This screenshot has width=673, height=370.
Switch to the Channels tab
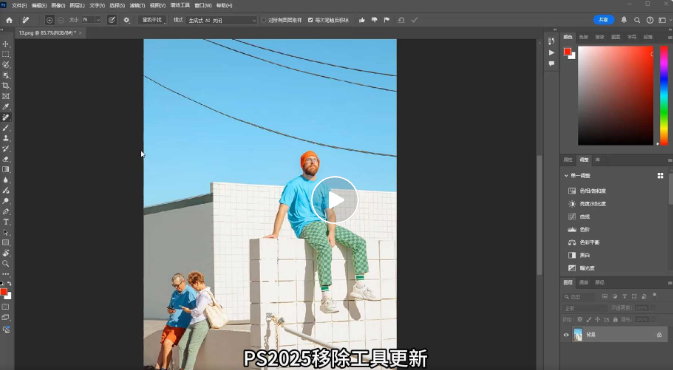point(584,282)
